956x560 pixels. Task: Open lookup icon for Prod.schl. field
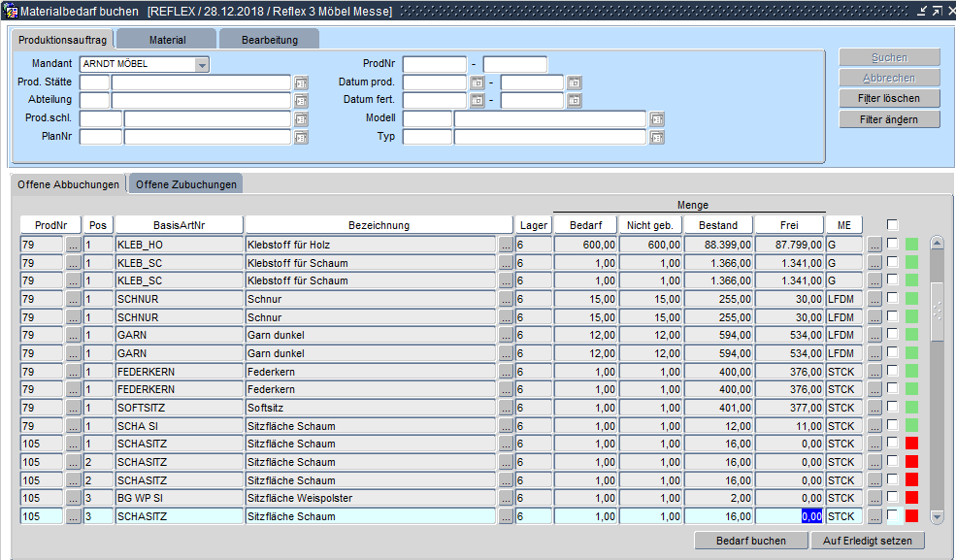coord(301,119)
